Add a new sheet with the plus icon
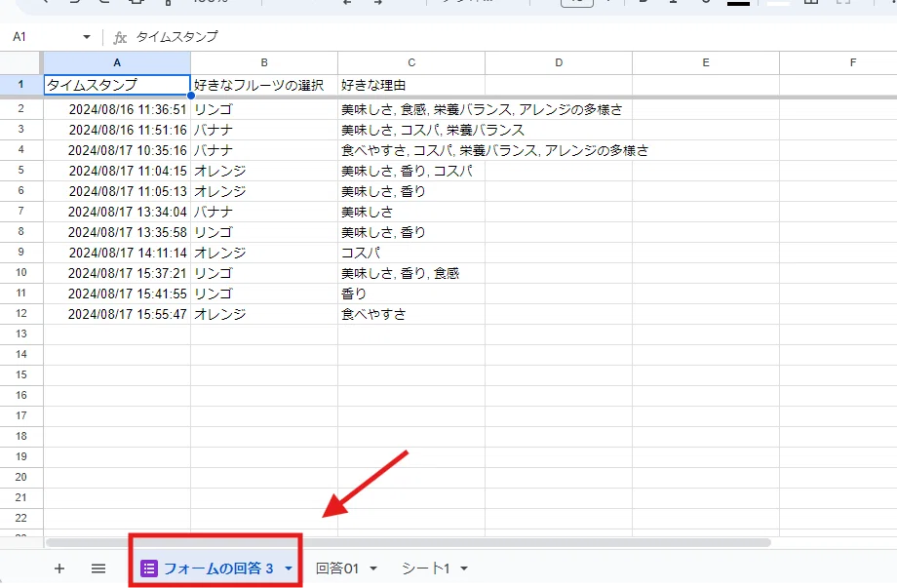The height and width of the screenshot is (588, 897). (58, 568)
